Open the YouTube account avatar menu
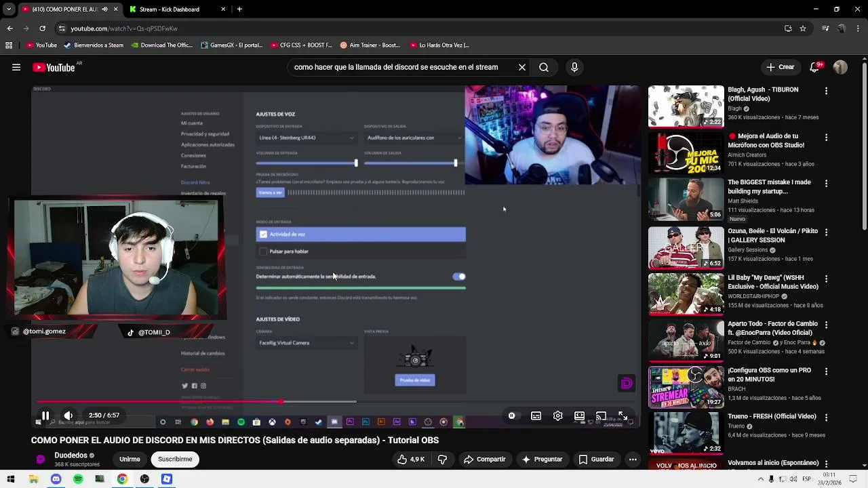Viewport: 868px width, 488px height. (840, 67)
